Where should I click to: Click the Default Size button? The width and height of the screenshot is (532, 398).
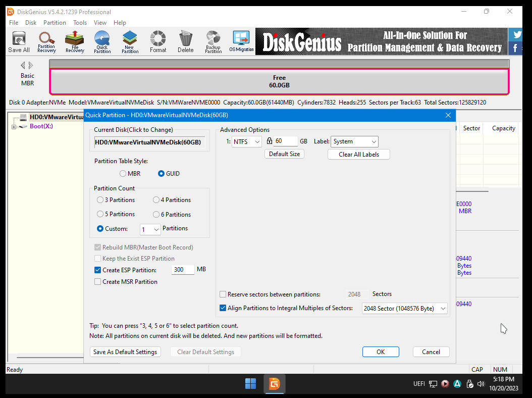point(284,154)
